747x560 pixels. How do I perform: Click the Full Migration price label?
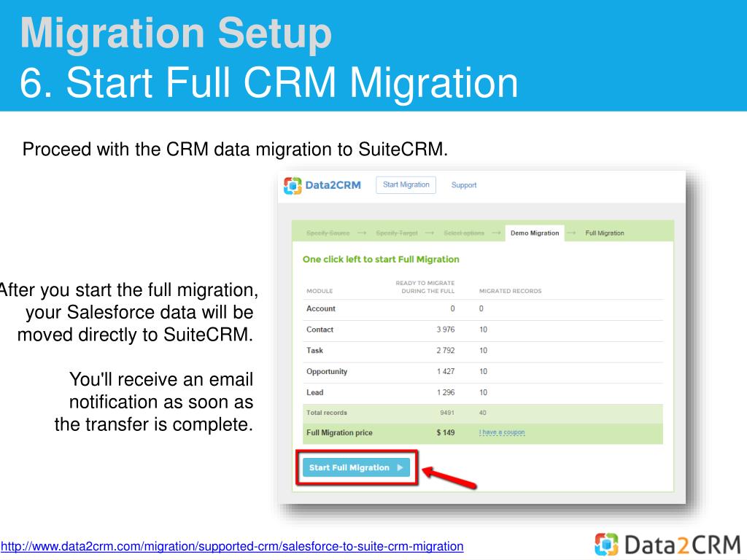(339, 432)
